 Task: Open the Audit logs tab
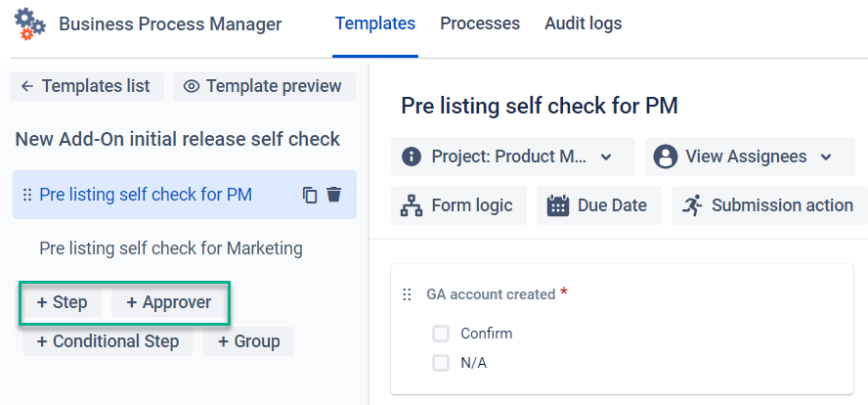(583, 23)
